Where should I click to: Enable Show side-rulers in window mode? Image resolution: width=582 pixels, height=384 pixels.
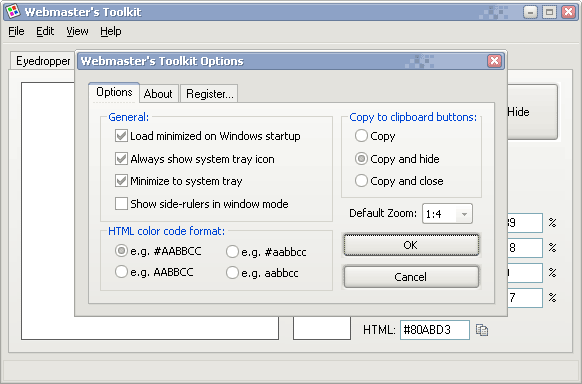pos(121,204)
